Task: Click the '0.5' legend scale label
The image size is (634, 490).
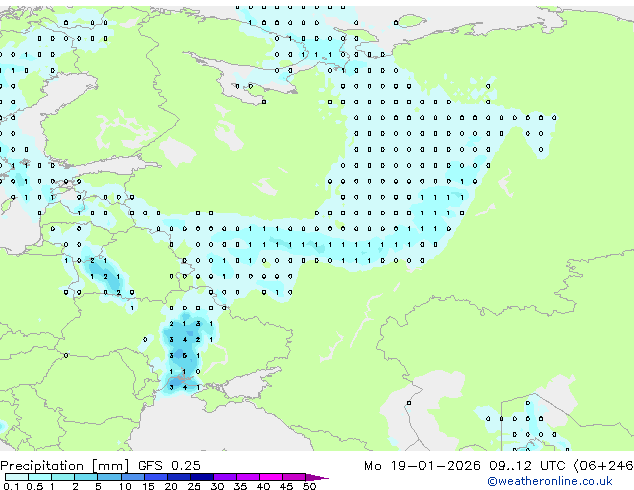Action: [x=34, y=486]
